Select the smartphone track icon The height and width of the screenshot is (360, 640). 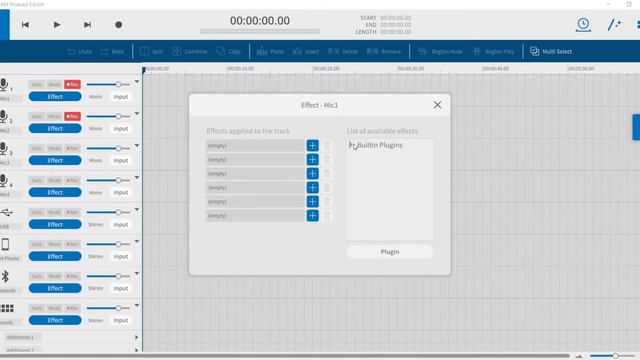(5, 244)
